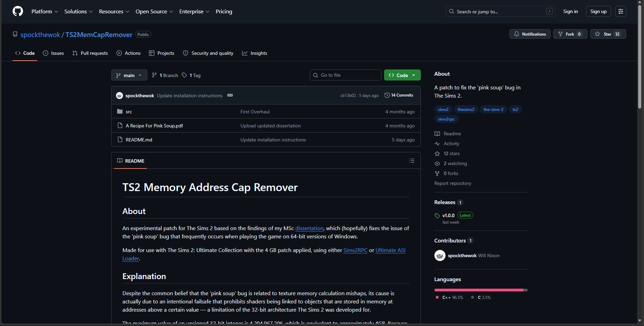Click the C 3.5% language entry
Image resolution: width=644 pixels, height=326 pixels.
481,298
